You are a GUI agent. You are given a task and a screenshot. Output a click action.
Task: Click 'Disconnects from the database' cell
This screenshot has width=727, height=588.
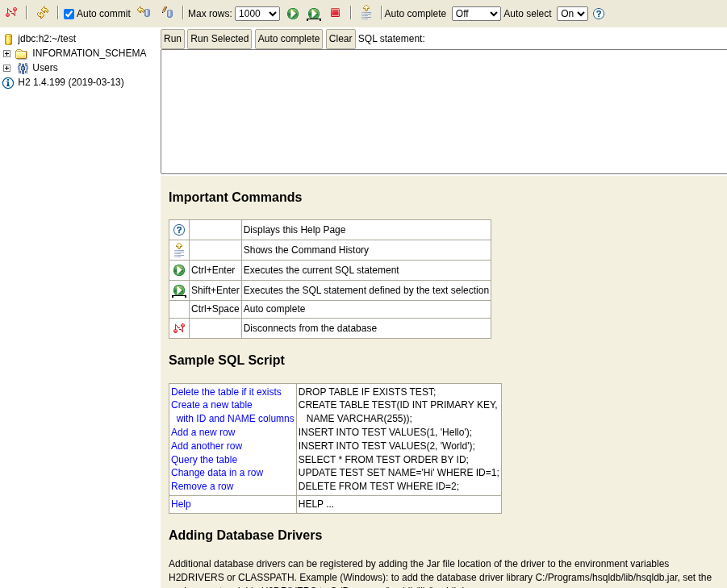366,328
